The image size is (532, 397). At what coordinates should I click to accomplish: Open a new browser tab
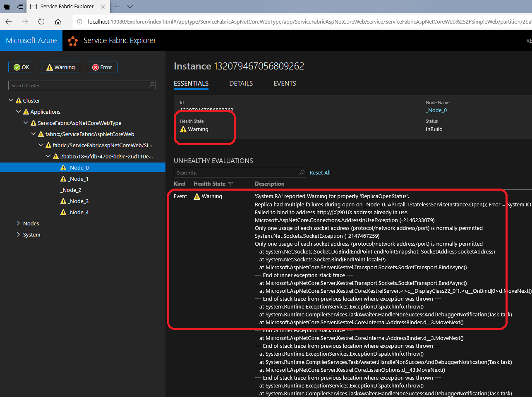[117, 7]
